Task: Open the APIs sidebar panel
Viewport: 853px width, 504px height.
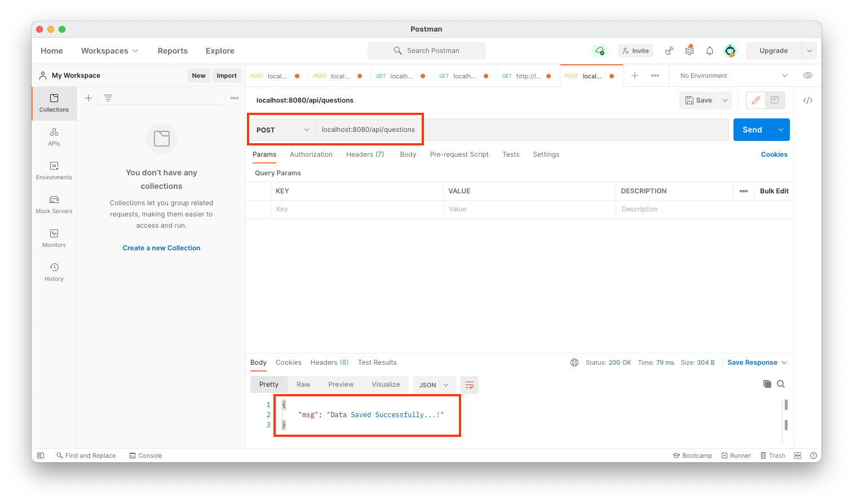Action: pyautogui.click(x=54, y=137)
